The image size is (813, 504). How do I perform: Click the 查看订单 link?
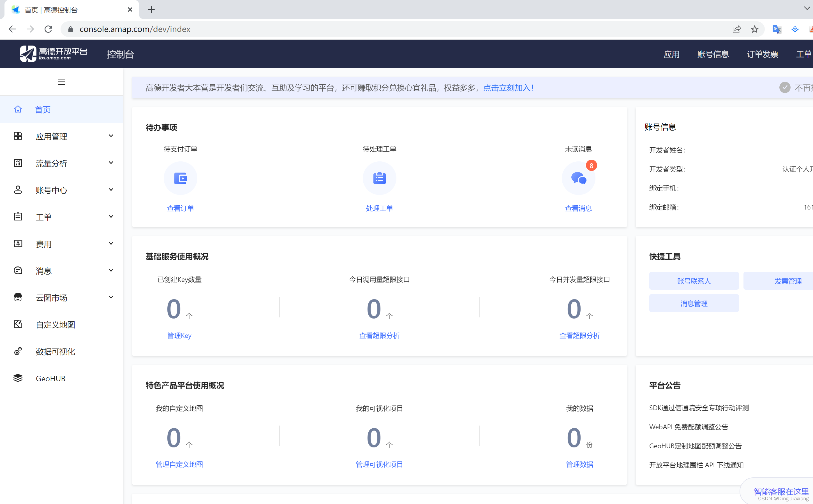(x=181, y=208)
